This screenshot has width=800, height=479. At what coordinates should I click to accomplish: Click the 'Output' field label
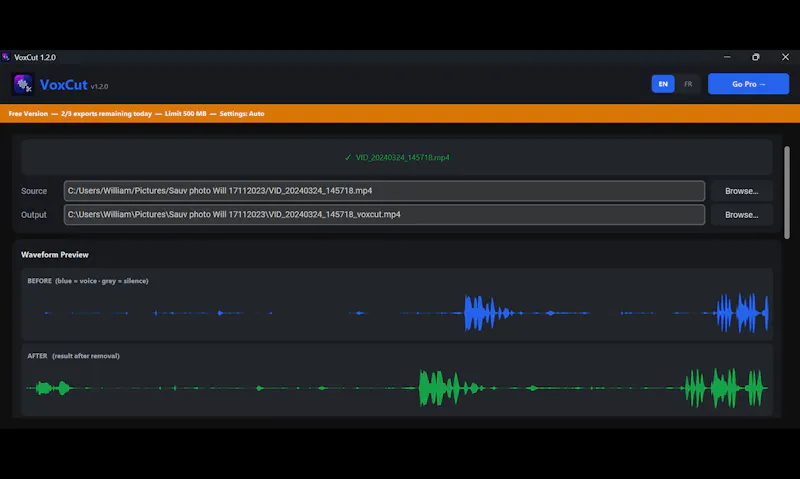(34, 215)
